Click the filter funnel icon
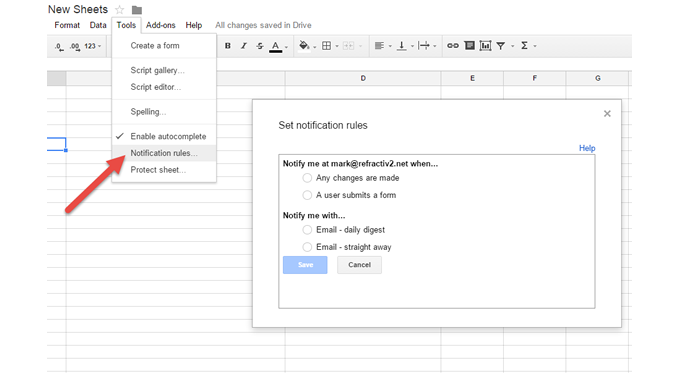680x373 pixels. 501,46
